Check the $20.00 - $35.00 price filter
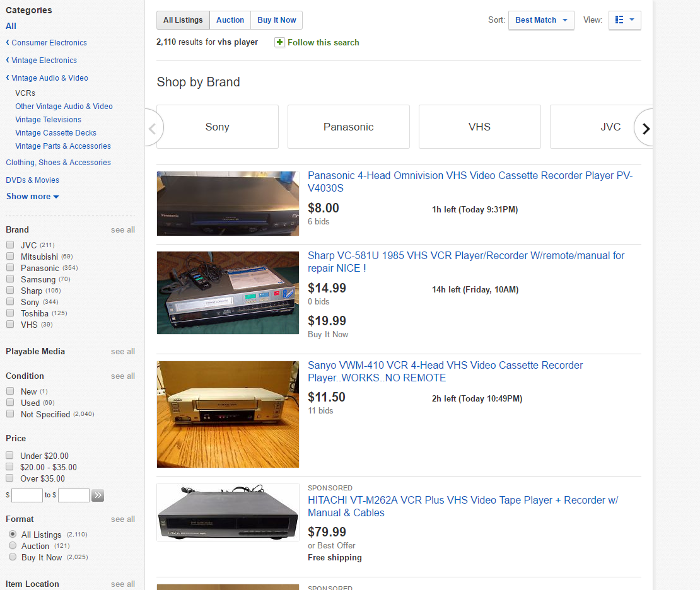Image resolution: width=700 pixels, height=590 pixels. point(9,467)
